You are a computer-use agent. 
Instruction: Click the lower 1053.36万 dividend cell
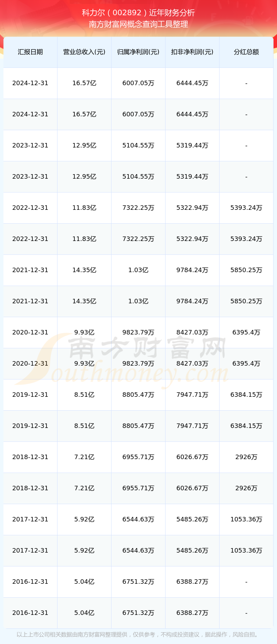pyautogui.click(x=246, y=551)
